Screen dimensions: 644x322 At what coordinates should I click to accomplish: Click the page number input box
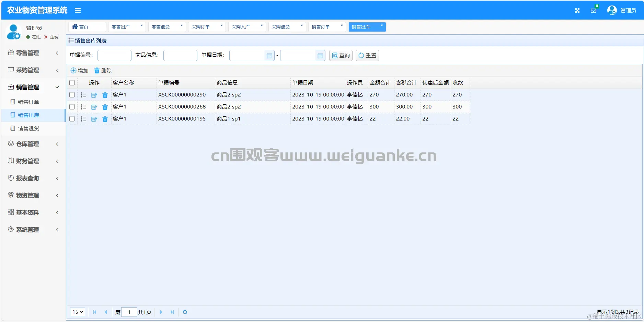point(129,312)
